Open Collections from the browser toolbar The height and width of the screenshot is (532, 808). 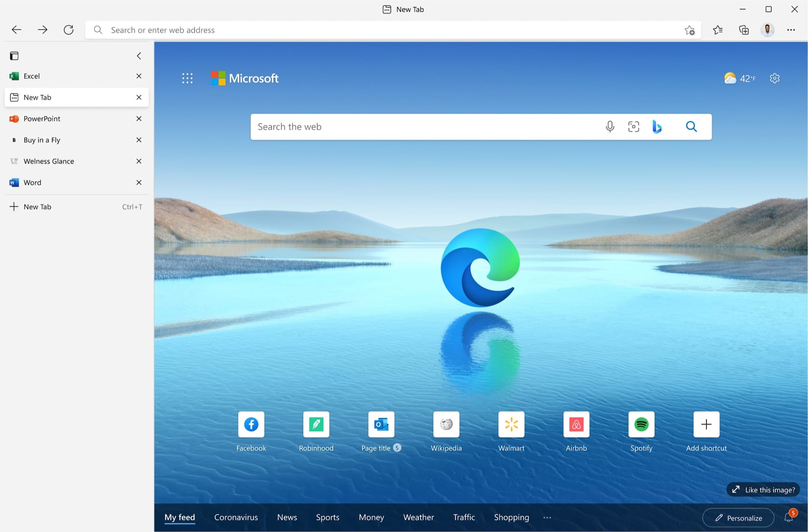(744, 30)
